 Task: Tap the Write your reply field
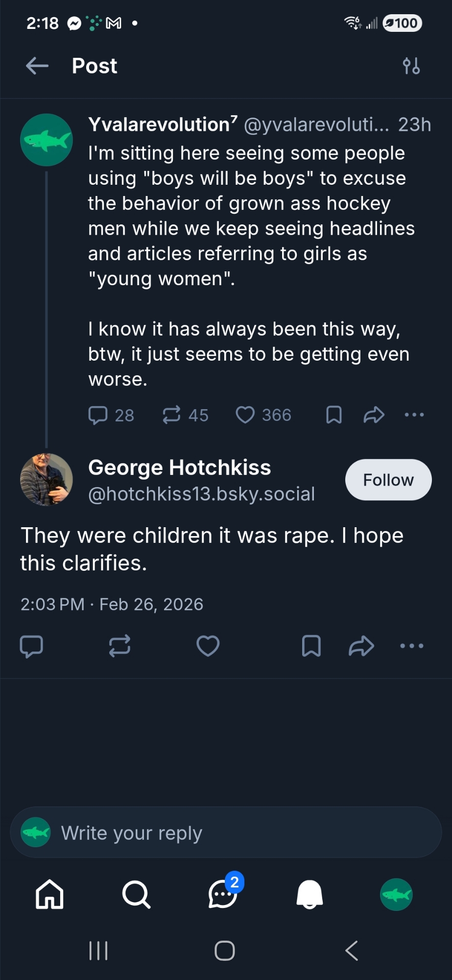coord(226,833)
